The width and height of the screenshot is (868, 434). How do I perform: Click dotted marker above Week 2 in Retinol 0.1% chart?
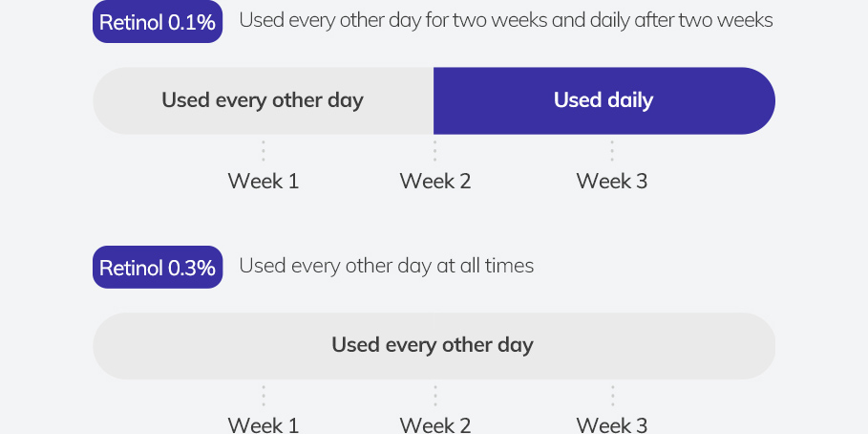pyautogui.click(x=435, y=151)
